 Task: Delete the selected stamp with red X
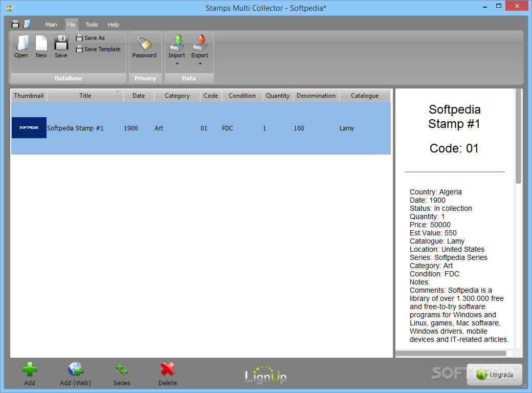point(168,369)
